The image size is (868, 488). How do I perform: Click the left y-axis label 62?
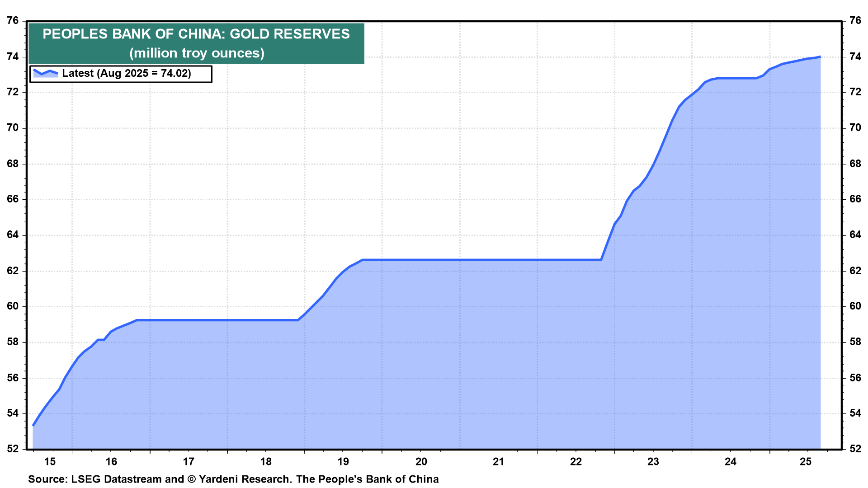13,271
